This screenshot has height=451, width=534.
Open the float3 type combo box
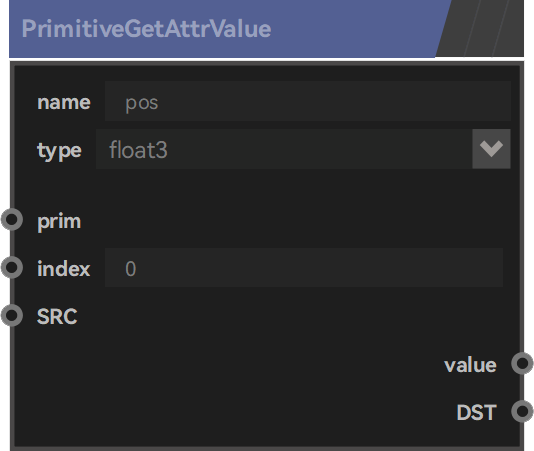(x=303, y=149)
